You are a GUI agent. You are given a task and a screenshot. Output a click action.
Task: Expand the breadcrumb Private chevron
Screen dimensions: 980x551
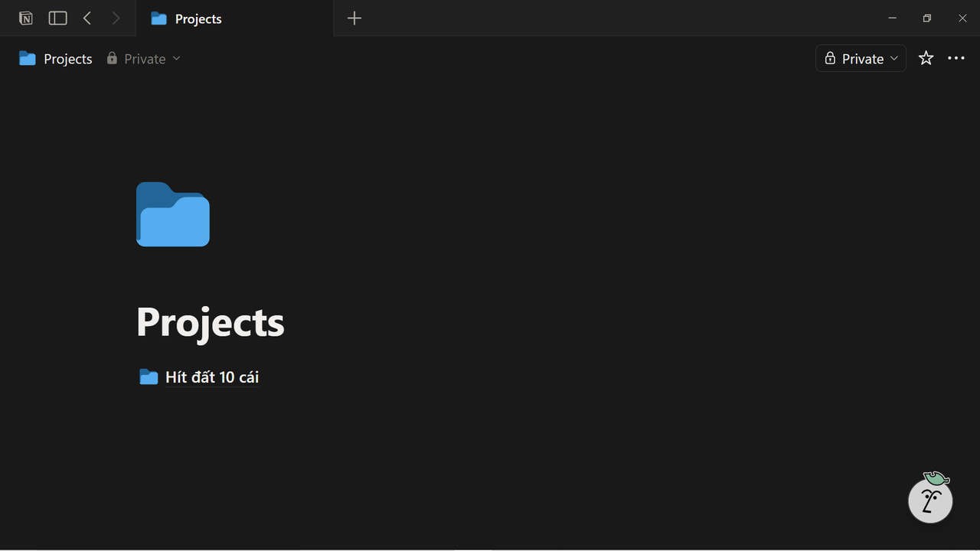[x=177, y=58]
